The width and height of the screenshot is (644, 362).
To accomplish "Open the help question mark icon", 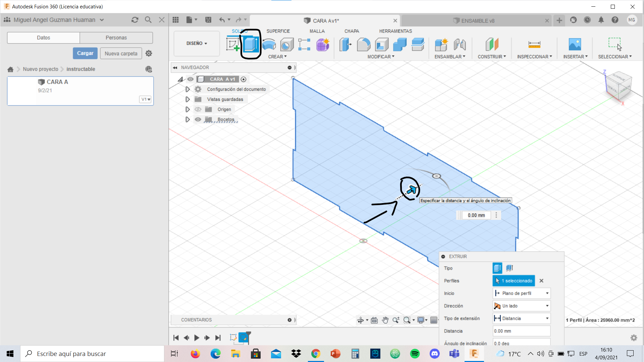I will [x=615, y=20].
